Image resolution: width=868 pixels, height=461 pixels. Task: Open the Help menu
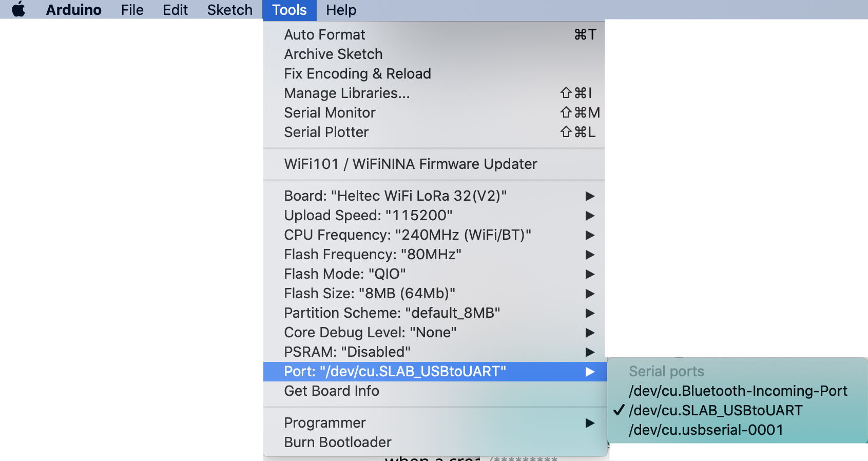(x=341, y=10)
